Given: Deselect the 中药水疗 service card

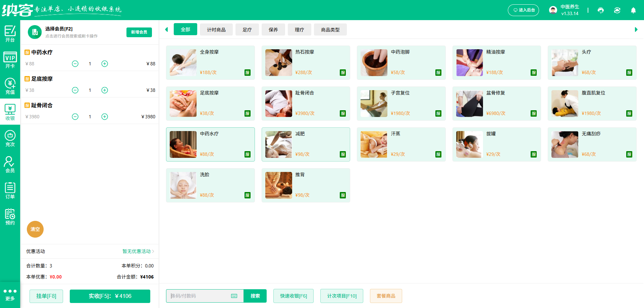Looking at the screenshot, I should point(210,144).
